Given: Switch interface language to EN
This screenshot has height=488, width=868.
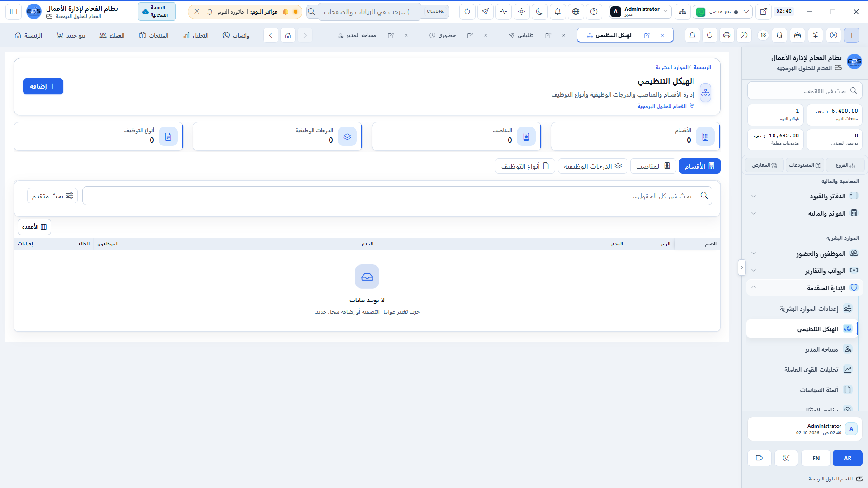Looking at the screenshot, I should point(816,458).
